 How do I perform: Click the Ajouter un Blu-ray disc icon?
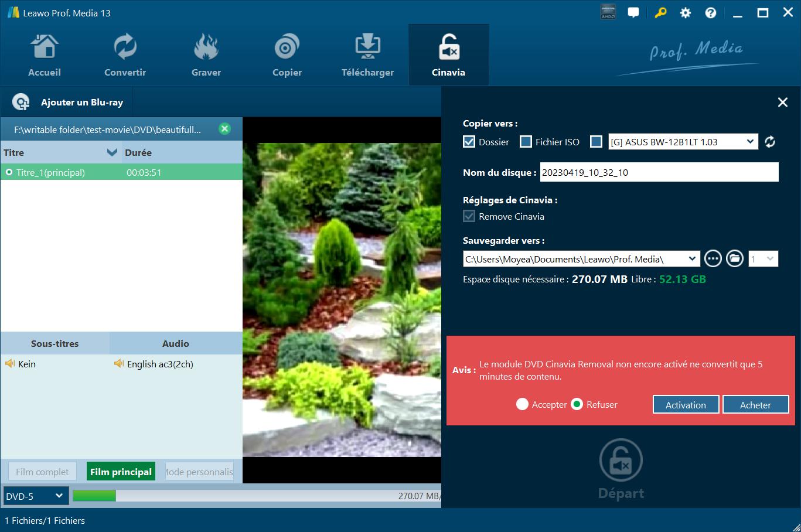tap(21, 102)
